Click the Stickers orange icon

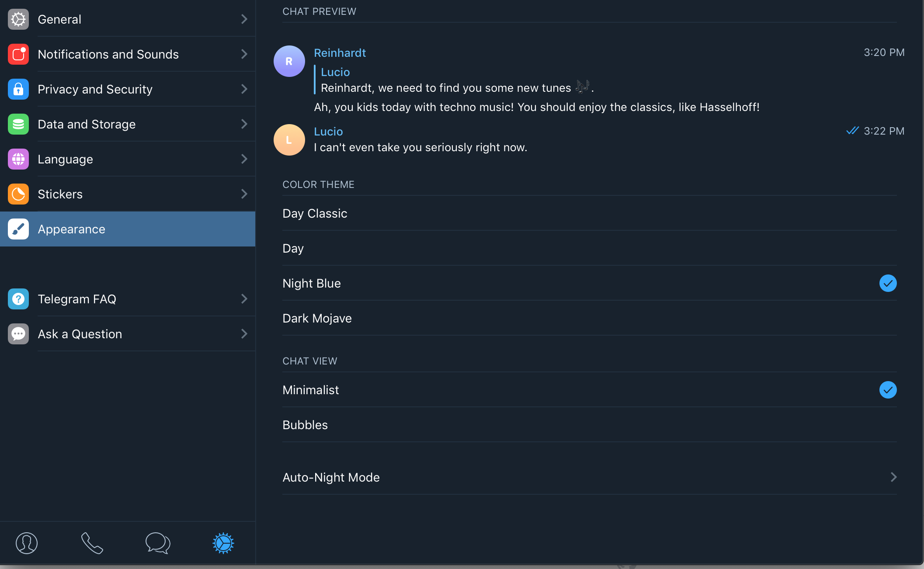18,194
